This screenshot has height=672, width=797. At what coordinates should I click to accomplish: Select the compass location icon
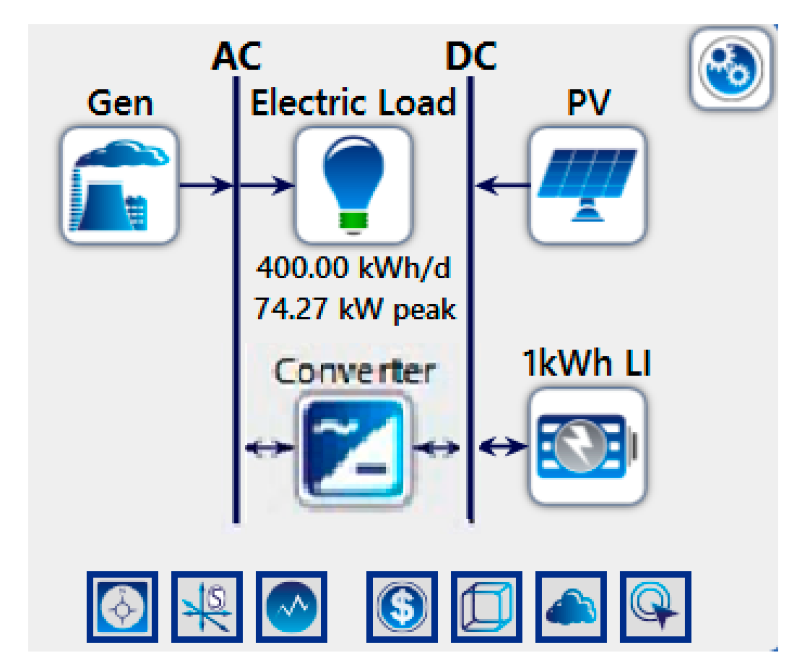pos(123,606)
